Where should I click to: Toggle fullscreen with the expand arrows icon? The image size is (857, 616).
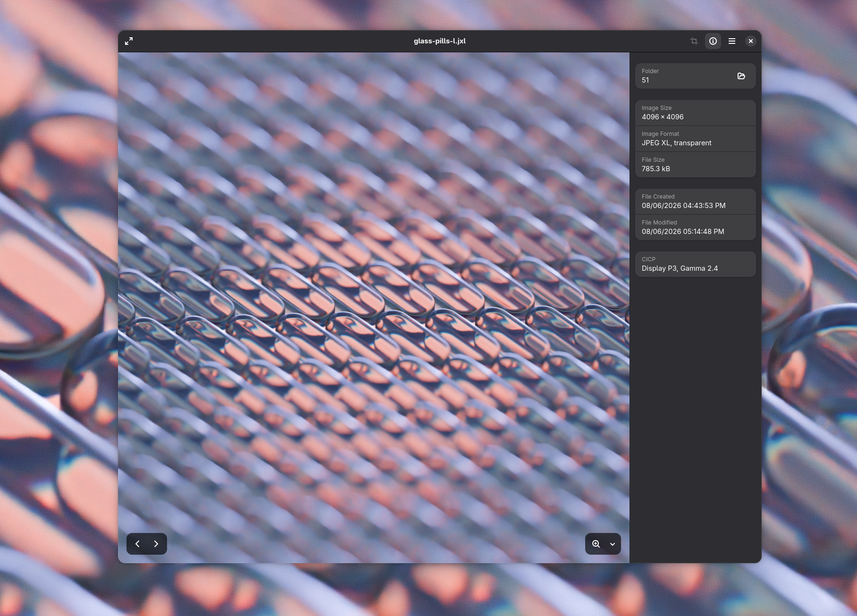point(129,41)
